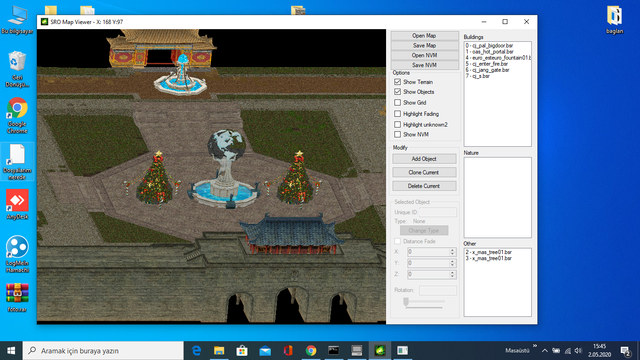Click the Rotation value field
The width and height of the screenshot is (640, 360).
(438, 290)
